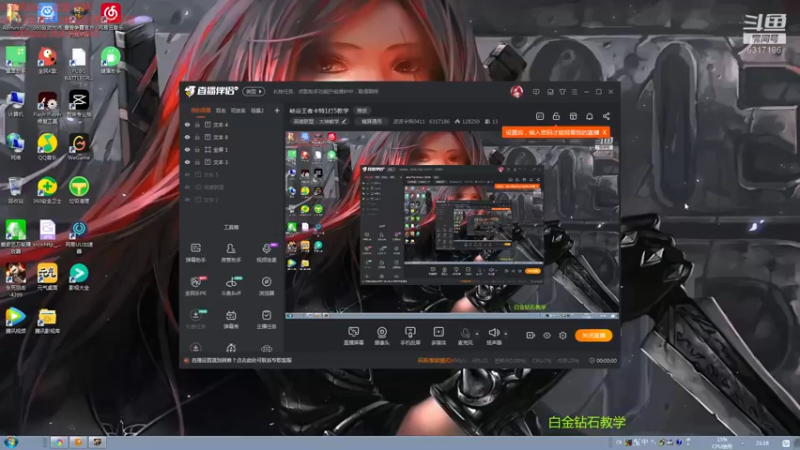Click the pill button right of category
800x450 pixels.
(371, 122)
